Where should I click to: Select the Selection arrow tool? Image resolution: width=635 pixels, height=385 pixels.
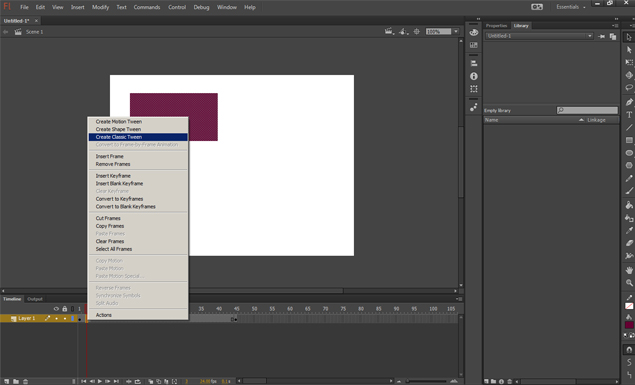(629, 38)
